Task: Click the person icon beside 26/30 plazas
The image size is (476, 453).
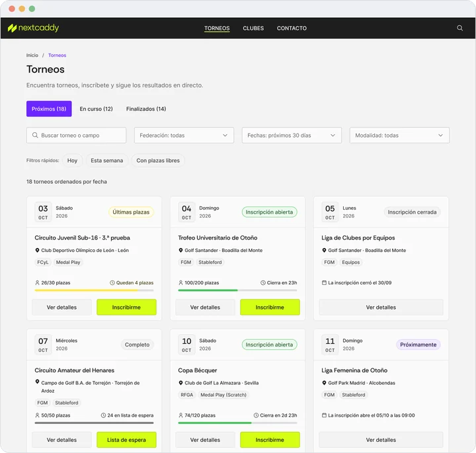Action: click(37, 282)
